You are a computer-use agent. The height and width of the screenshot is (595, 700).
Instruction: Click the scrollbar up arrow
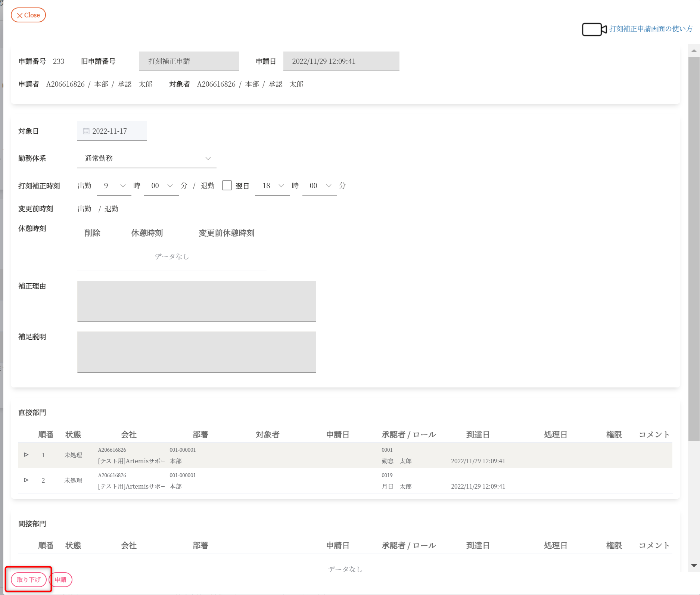(x=694, y=51)
